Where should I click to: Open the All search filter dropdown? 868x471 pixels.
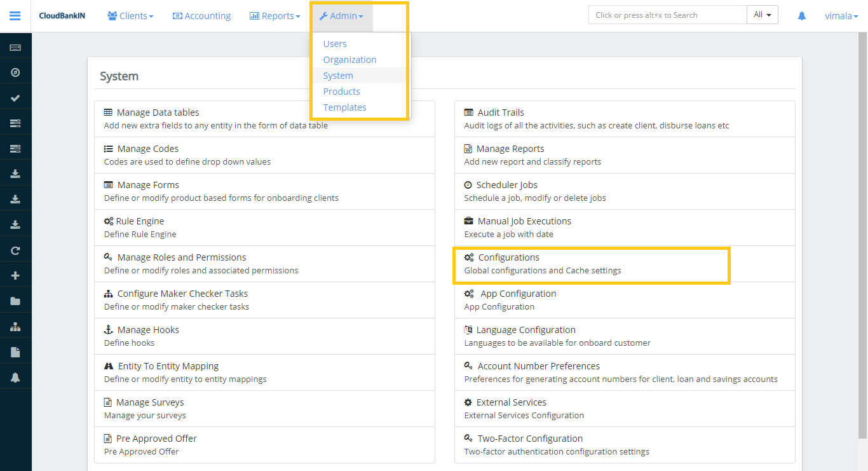762,14
